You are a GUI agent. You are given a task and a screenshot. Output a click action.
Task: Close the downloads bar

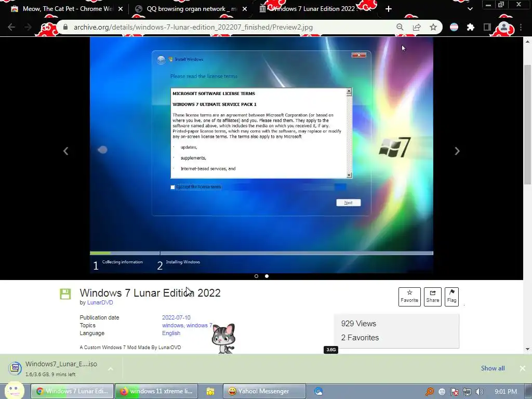(x=523, y=368)
